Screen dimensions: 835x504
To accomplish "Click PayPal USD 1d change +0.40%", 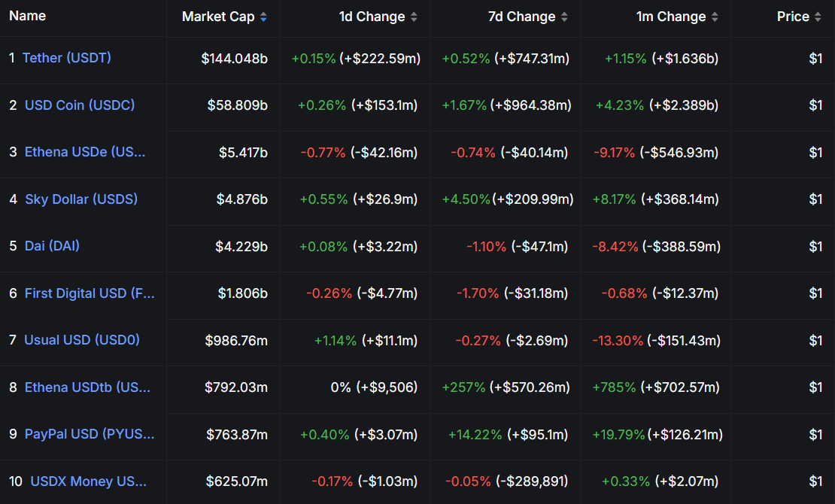I will [x=325, y=435].
